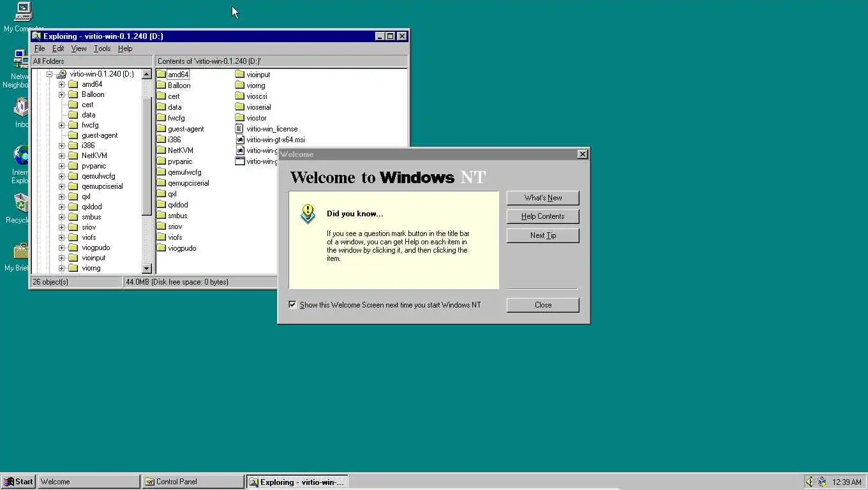Image resolution: width=868 pixels, height=490 pixels.
Task: Expand the pvpanic node in folder tree
Action: (x=61, y=166)
